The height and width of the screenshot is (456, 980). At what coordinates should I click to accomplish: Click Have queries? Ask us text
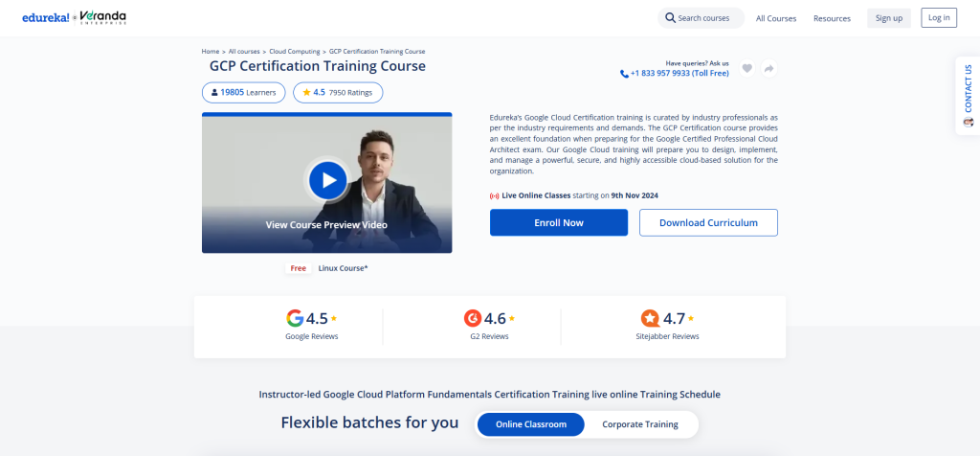point(697,63)
